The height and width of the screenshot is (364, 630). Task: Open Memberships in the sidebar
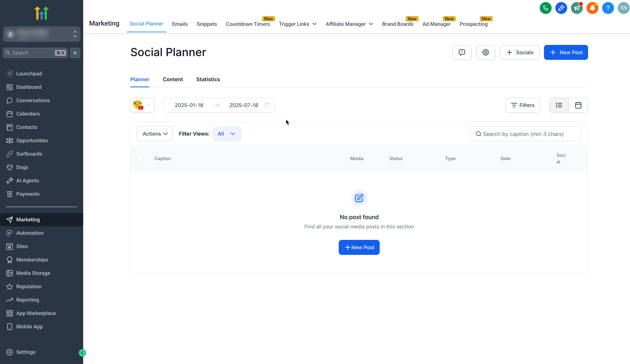tap(42, 260)
